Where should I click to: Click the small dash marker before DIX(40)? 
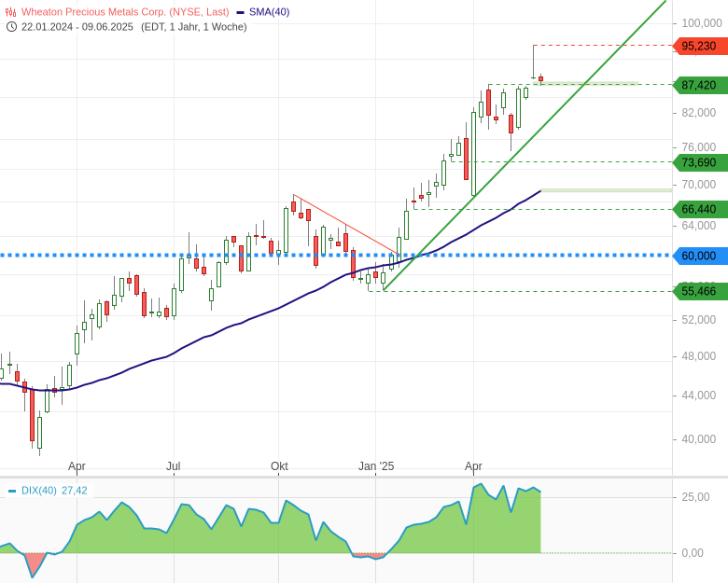tap(12, 491)
